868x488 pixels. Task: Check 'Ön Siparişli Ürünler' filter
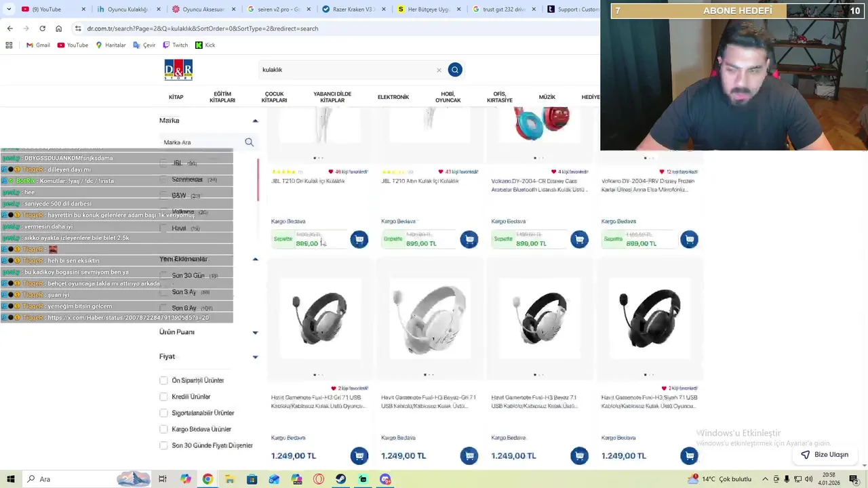pos(163,380)
